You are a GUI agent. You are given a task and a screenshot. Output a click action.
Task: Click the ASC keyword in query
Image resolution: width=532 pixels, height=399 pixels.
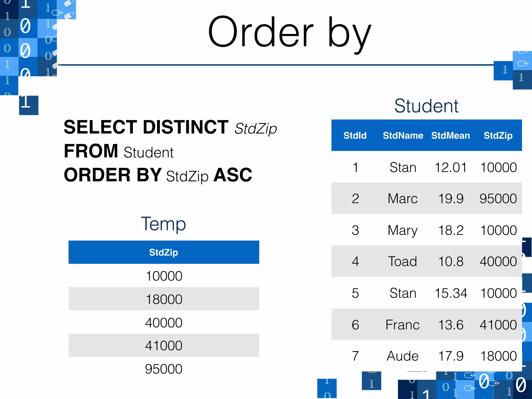232,175
